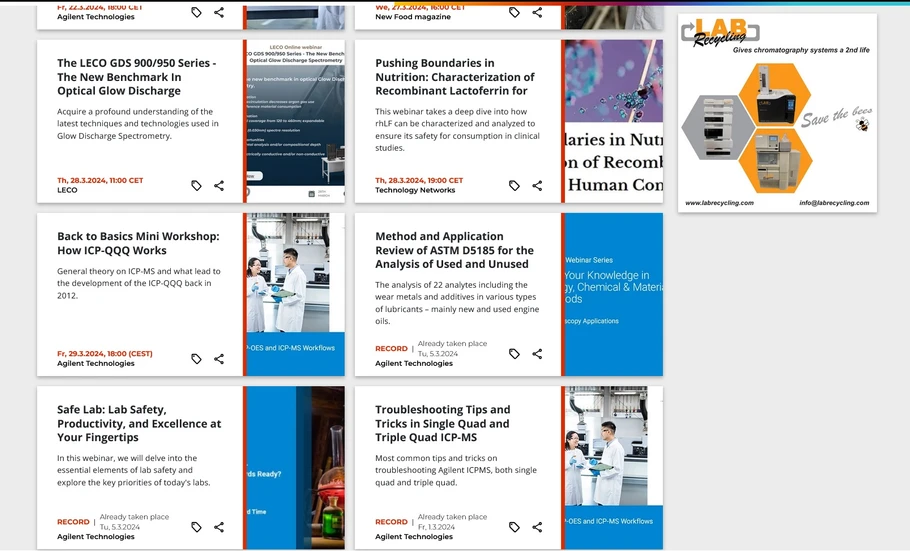
Task: Click tag icon on New Food magazine card
Action: click(x=514, y=12)
